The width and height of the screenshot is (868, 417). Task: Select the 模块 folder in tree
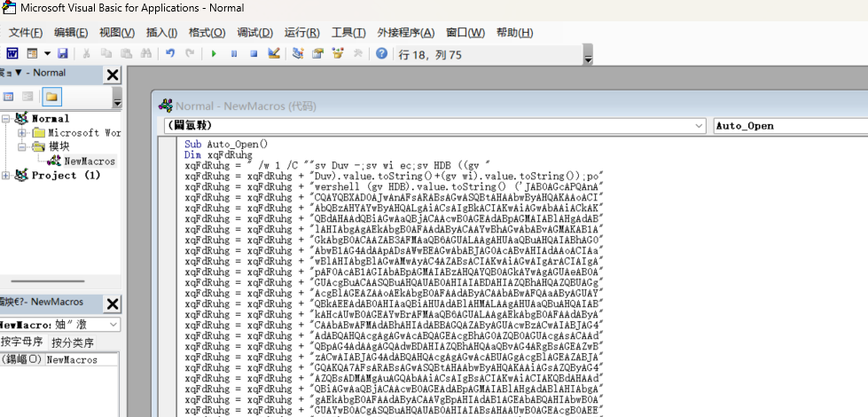point(59,146)
